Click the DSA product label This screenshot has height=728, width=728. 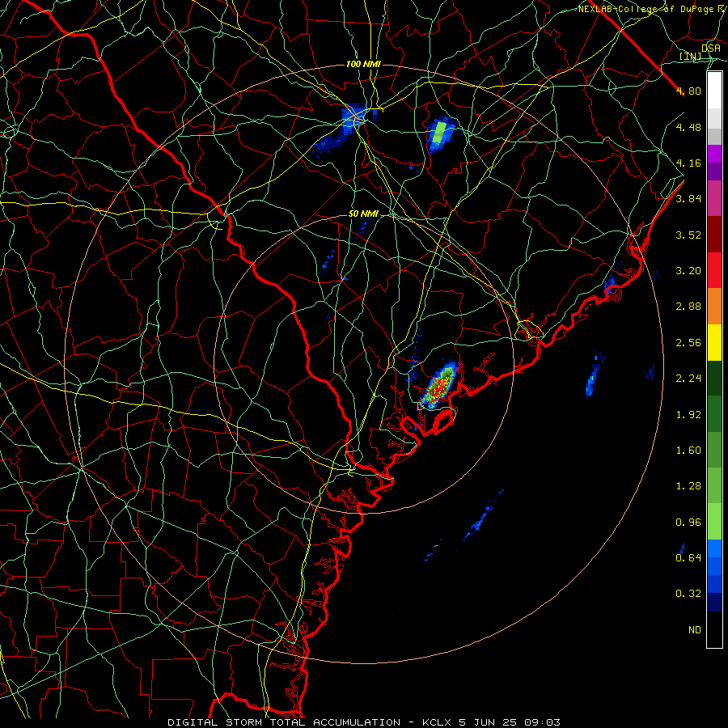(x=711, y=48)
